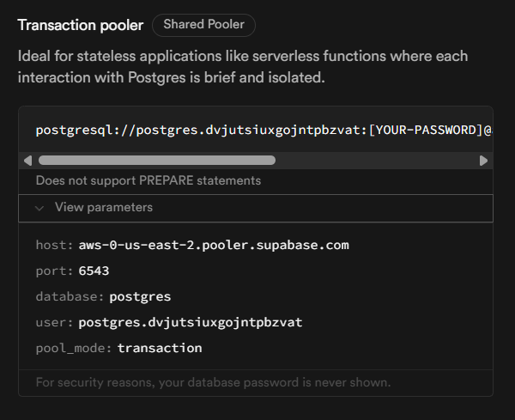Click the Transaction pooler heading

(x=81, y=25)
